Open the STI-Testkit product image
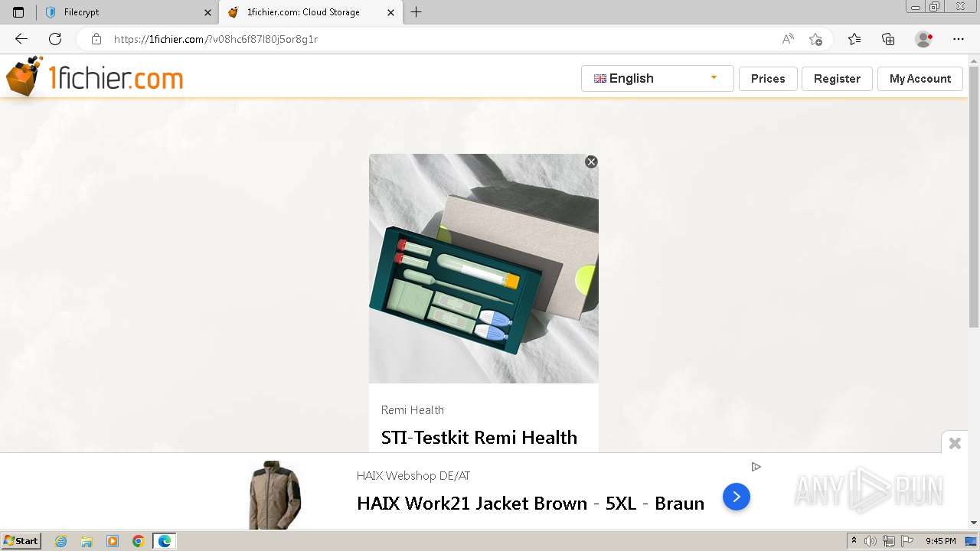The width and height of the screenshot is (980, 551). pyautogui.click(x=484, y=269)
